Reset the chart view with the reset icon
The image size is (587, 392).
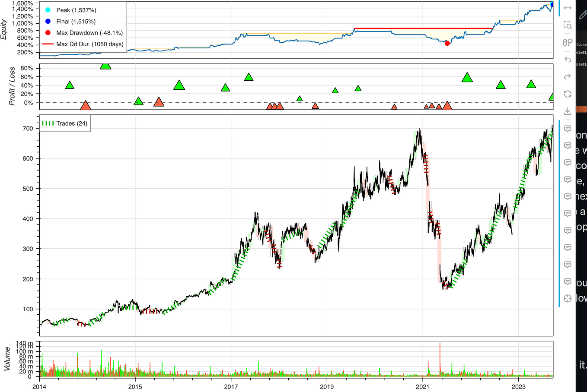point(567,94)
